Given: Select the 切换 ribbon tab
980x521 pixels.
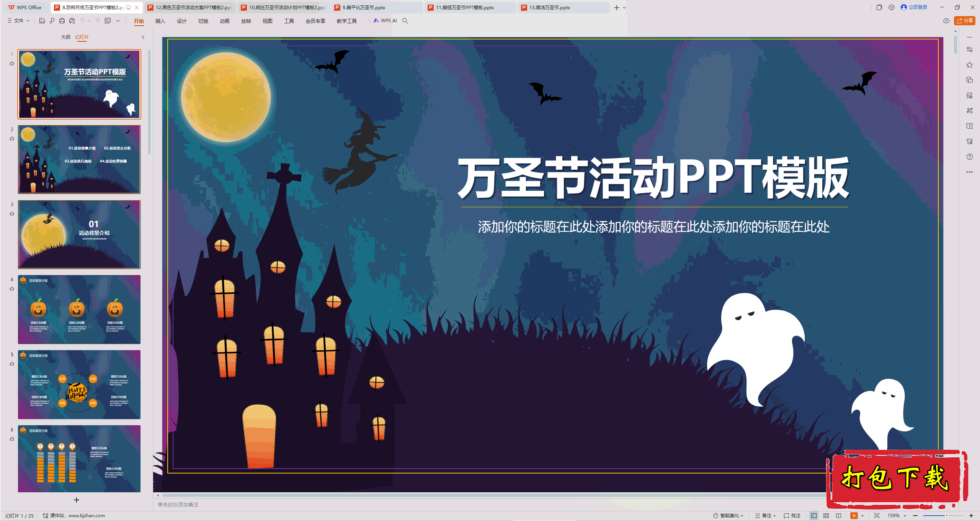Looking at the screenshot, I should click(x=203, y=21).
